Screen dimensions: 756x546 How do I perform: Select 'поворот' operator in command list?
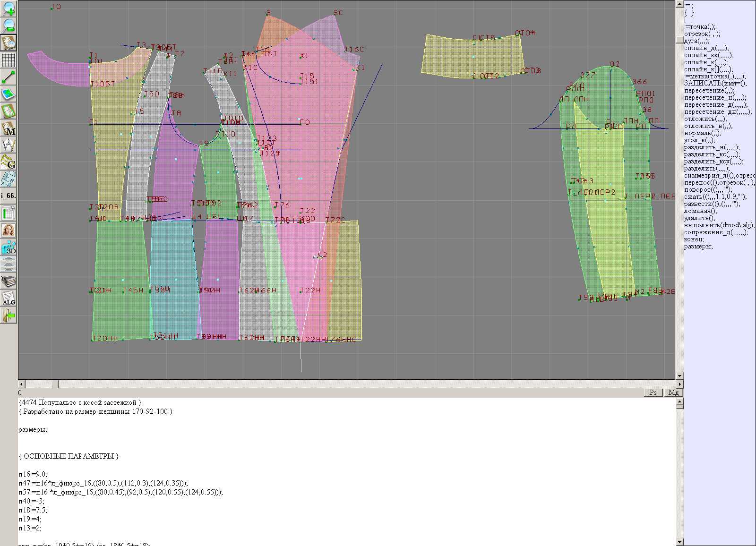pos(707,190)
